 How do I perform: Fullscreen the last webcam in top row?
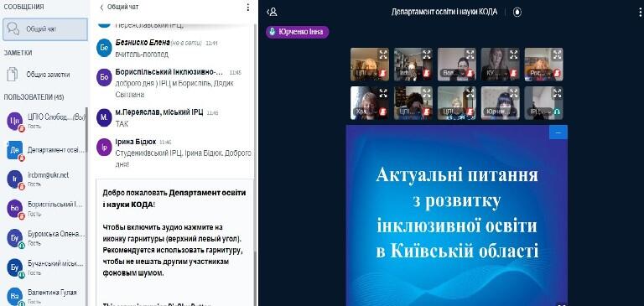tap(557, 54)
